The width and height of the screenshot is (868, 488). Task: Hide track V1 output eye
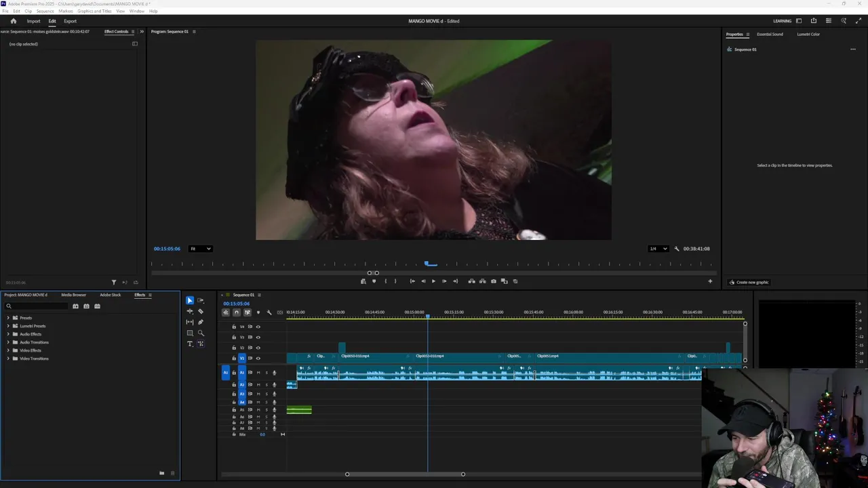pos(258,358)
